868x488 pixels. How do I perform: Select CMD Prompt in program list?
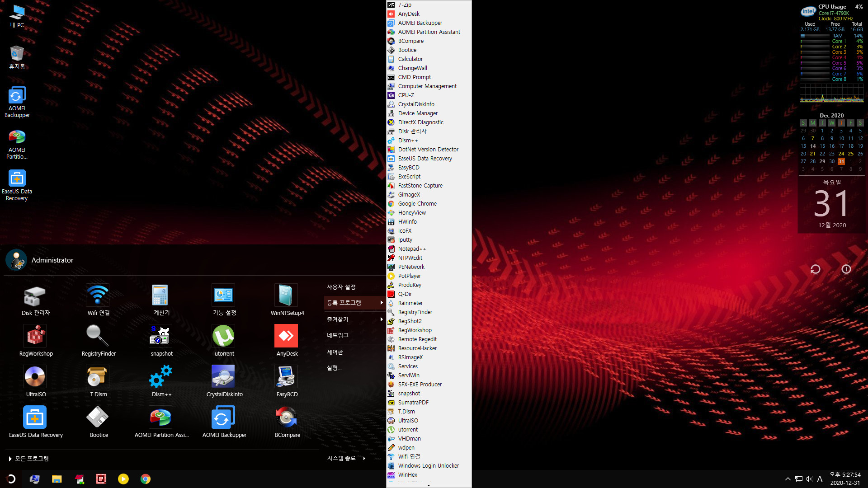click(429, 77)
